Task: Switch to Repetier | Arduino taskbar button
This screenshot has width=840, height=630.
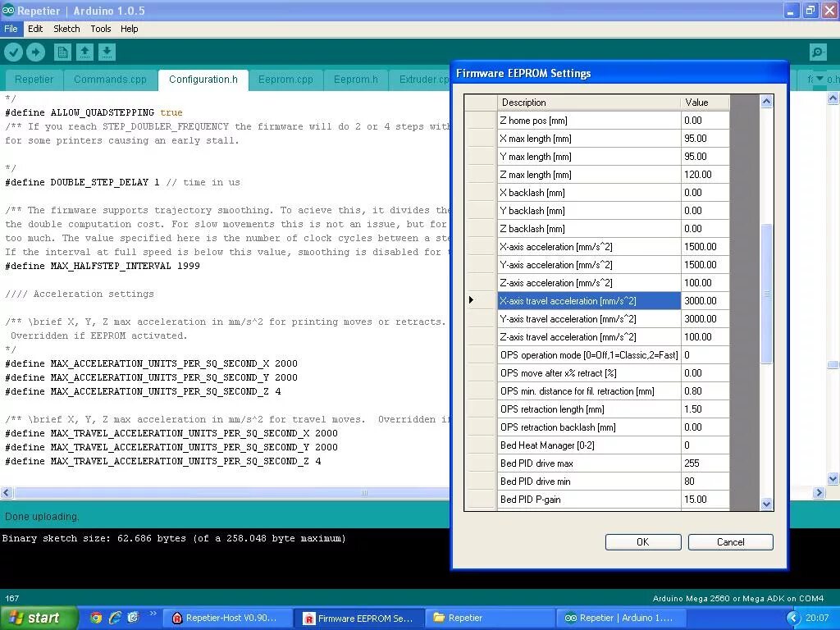Action: pyautogui.click(x=620, y=619)
